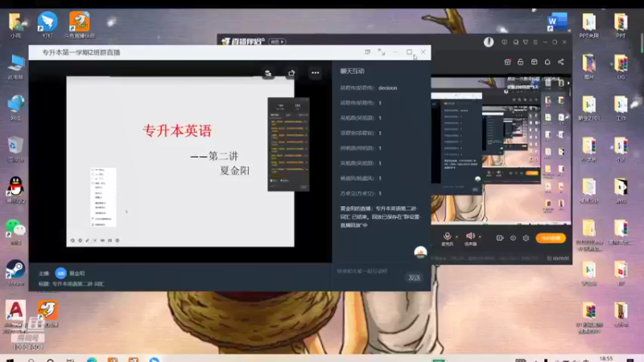Open the Word document icon on desktop

tap(557, 22)
